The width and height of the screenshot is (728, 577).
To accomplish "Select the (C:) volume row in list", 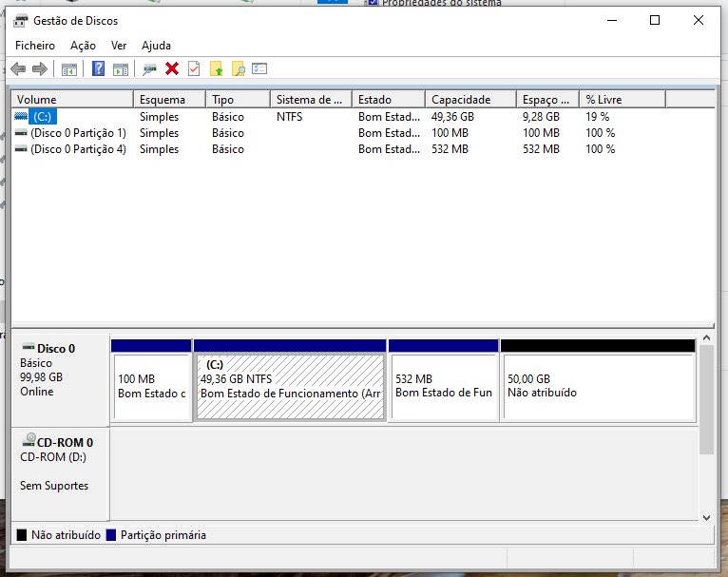I will (42, 117).
